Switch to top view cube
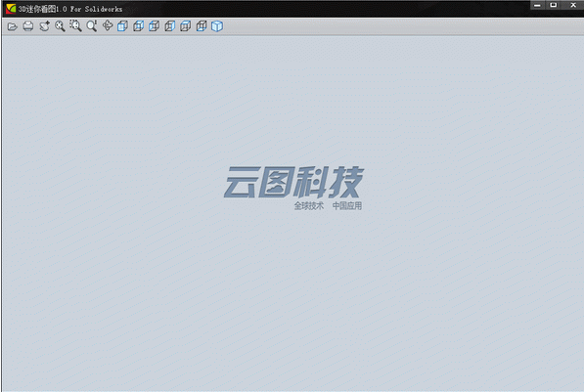 (x=186, y=26)
